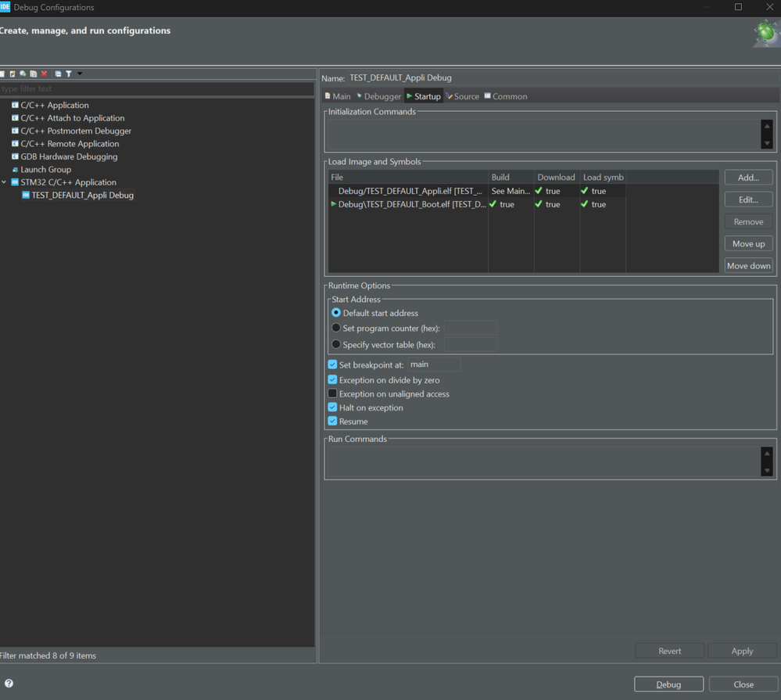Click the Download checkmark in Boot.elf row
Viewport: 781px width, 700px height.
tap(539, 204)
